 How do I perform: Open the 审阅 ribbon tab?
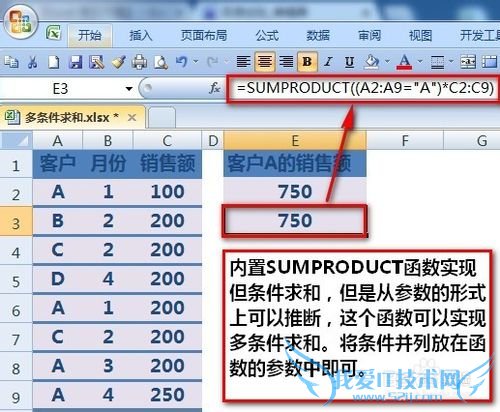click(x=369, y=35)
